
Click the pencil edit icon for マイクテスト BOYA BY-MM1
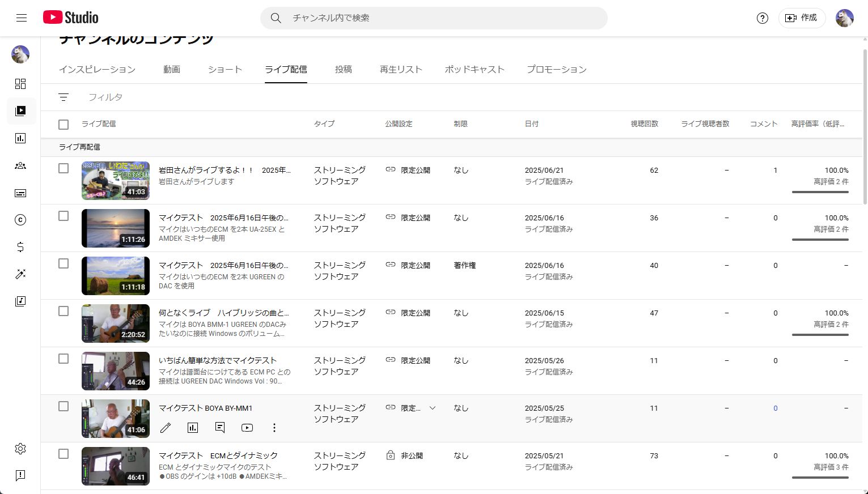point(166,428)
